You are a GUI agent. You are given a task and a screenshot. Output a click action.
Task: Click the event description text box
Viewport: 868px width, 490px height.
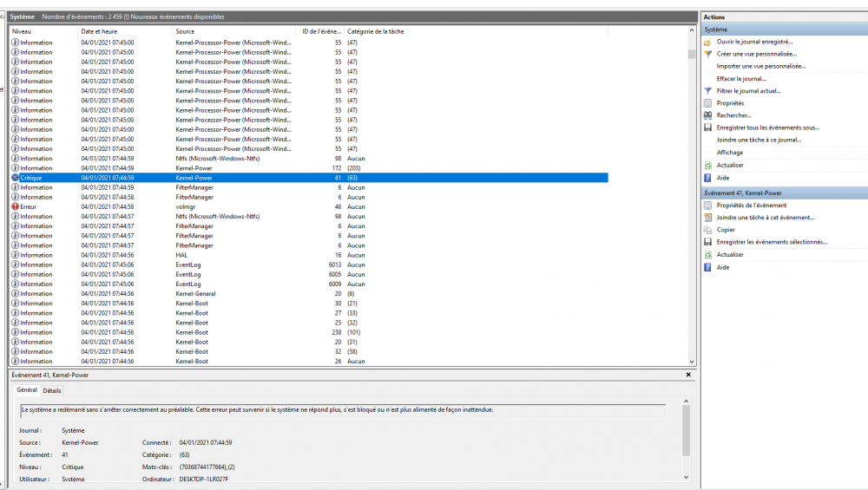[343, 410]
